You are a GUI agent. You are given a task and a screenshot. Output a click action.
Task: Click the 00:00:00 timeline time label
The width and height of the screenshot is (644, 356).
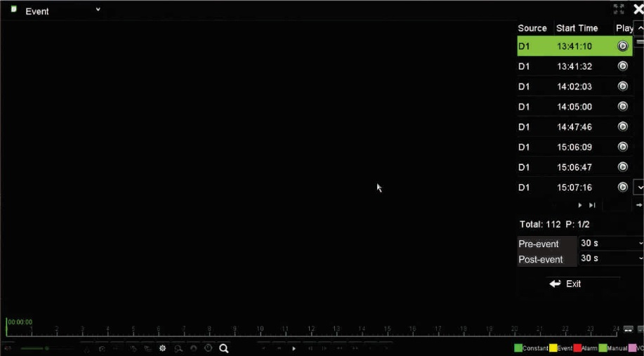tap(20, 322)
